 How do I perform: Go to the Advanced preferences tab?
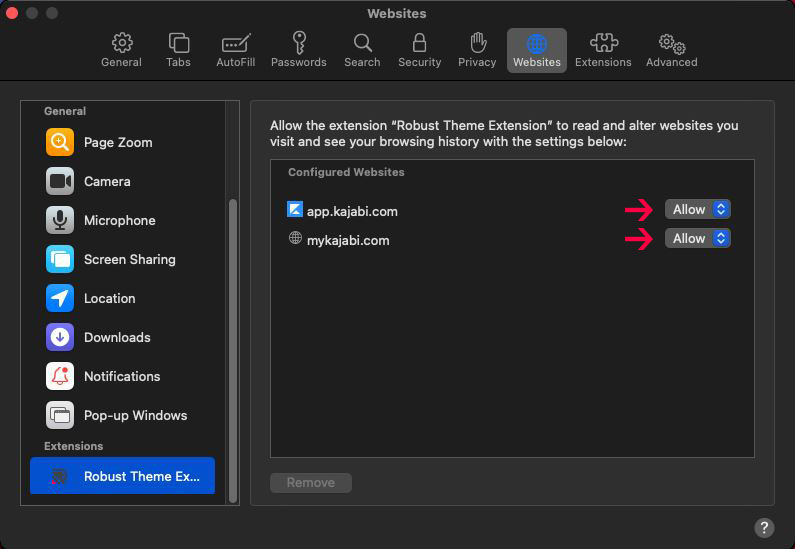tap(672, 50)
